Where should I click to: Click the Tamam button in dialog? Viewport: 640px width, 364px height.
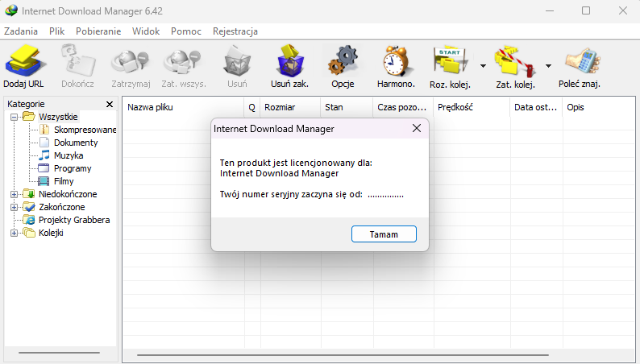pyautogui.click(x=384, y=234)
